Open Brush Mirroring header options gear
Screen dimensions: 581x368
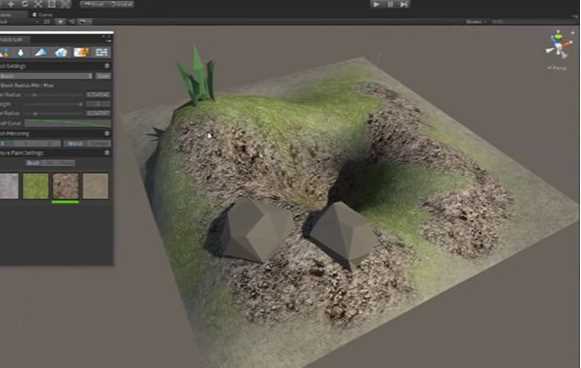(x=107, y=133)
